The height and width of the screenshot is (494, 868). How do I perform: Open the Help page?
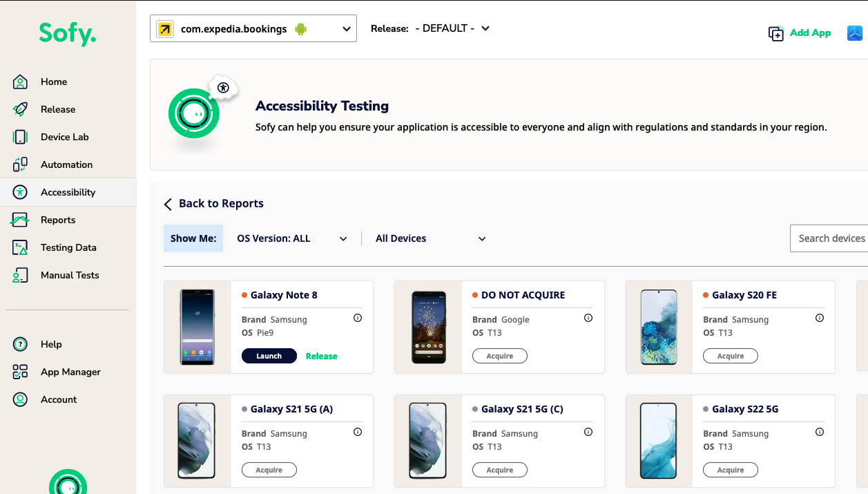[x=51, y=344]
